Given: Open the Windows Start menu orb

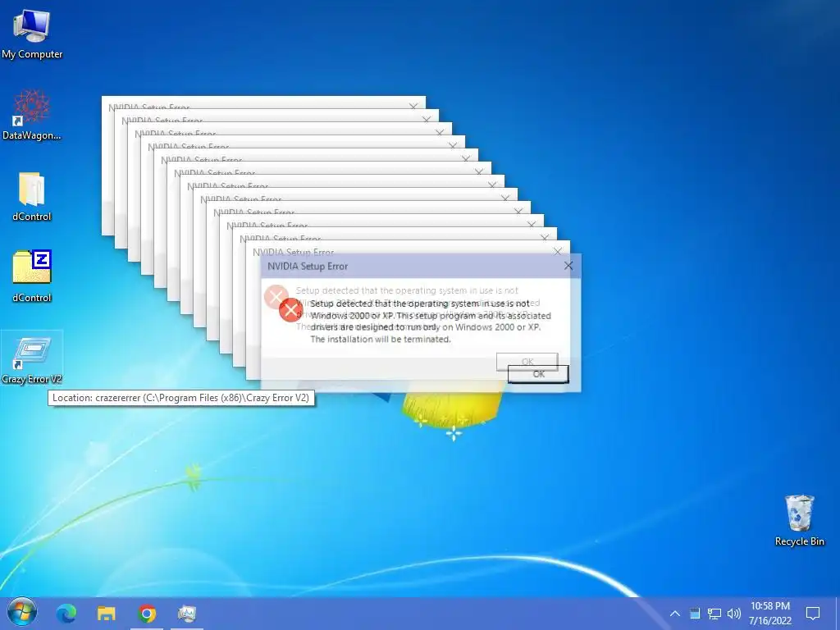Looking at the screenshot, I should coord(22,612).
